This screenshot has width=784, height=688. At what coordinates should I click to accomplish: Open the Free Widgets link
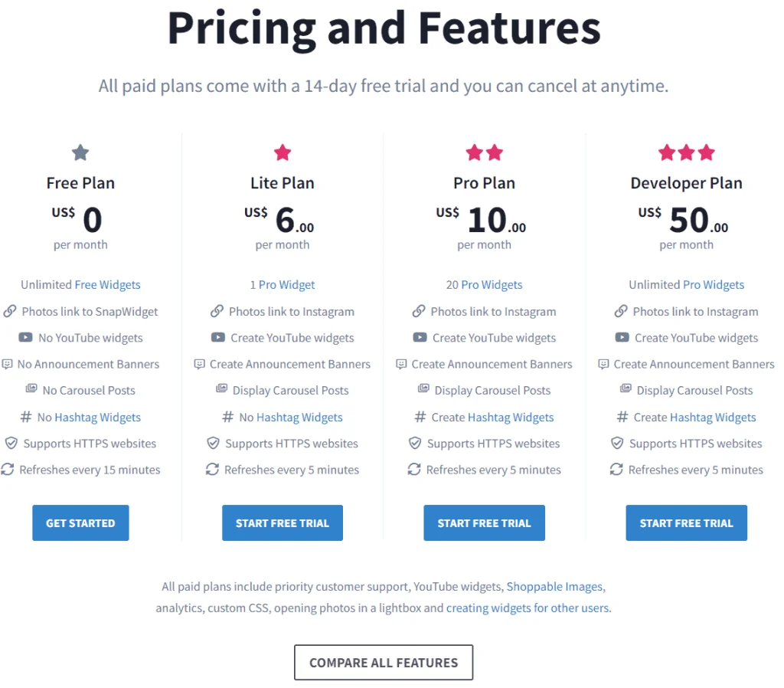tap(107, 285)
